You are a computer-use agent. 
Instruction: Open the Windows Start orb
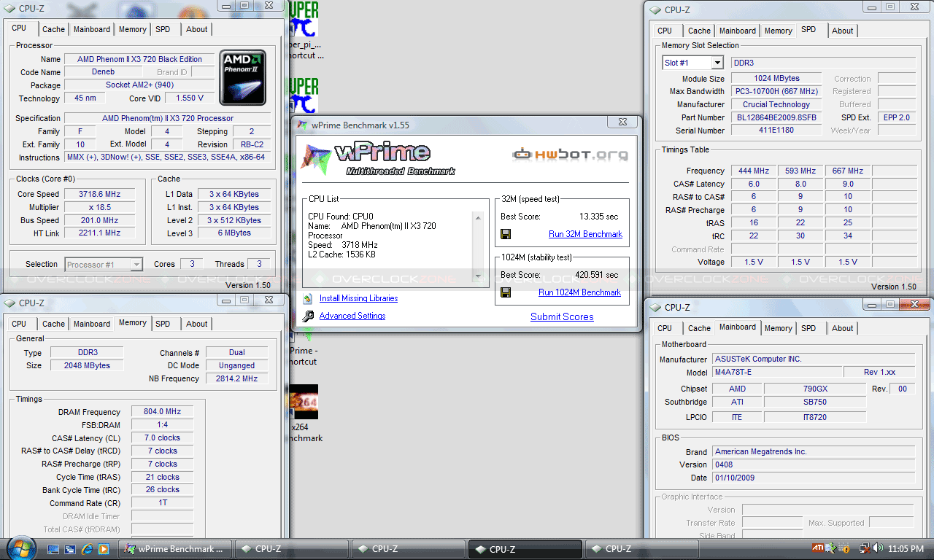pyautogui.click(x=20, y=548)
